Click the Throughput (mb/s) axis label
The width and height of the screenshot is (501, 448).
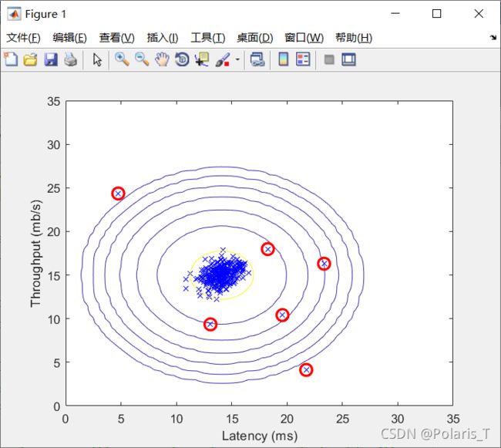35,254
